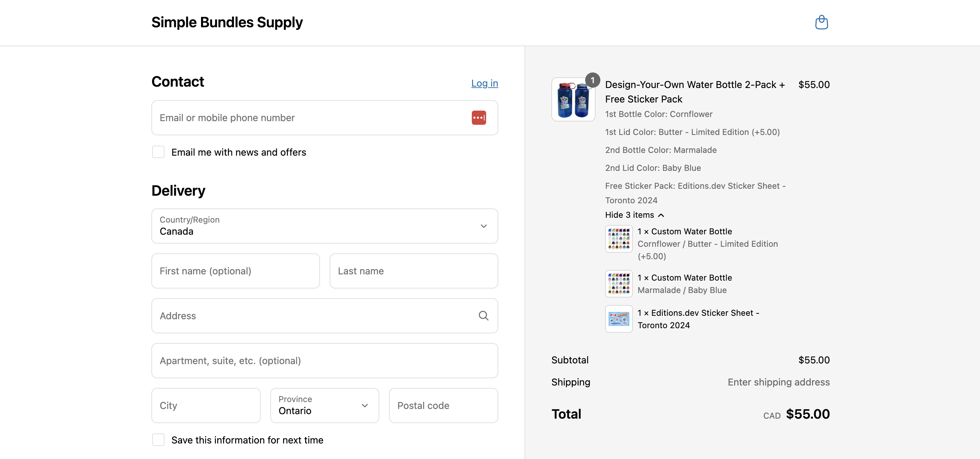Click '2nd Bottle Color: Marmalade' text
The width and height of the screenshot is (980, 459).
pos(661,150)
